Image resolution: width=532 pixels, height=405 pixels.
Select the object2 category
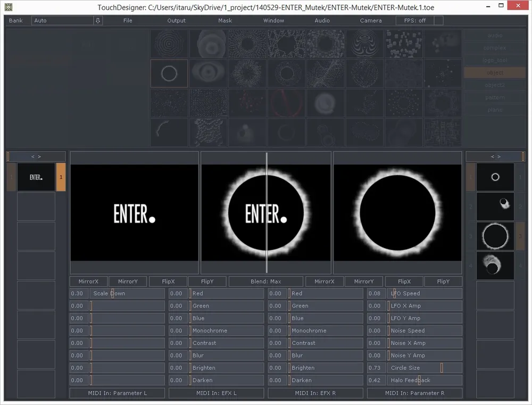click(495, 85)
